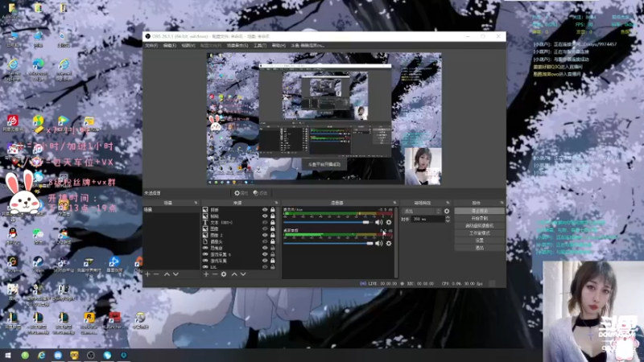Click the Properties button above the Sources panel
The height and width of the screenshot is (362, 644).
[x=241, y=193]
